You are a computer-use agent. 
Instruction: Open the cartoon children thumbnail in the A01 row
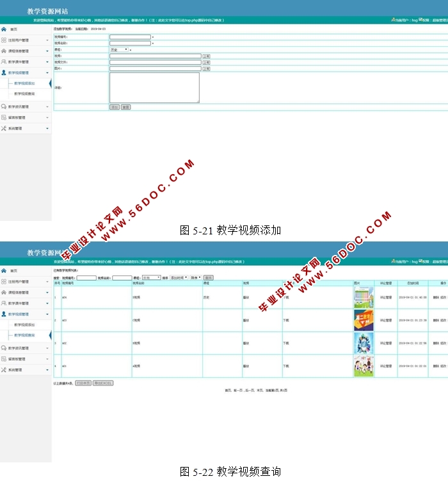coord(364,366)
